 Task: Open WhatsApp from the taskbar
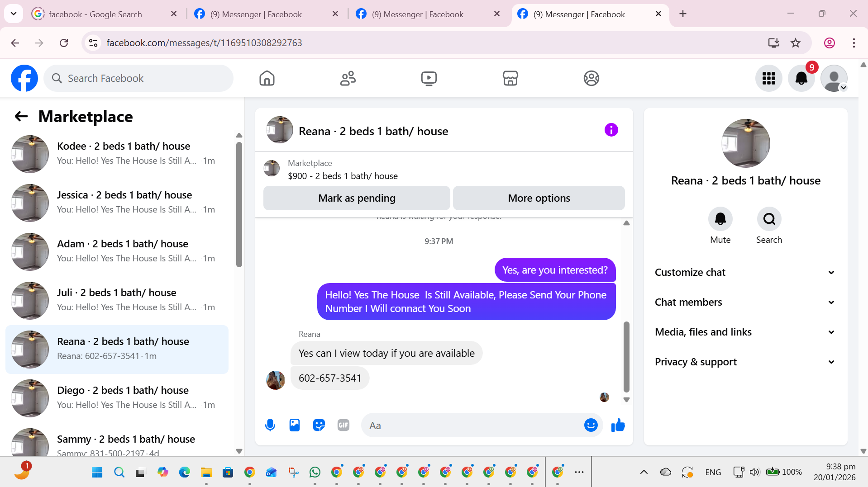315,473
